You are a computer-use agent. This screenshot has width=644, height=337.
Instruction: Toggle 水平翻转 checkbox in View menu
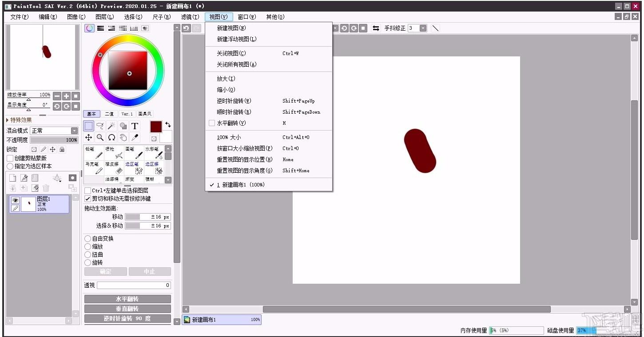click(212, 123)
